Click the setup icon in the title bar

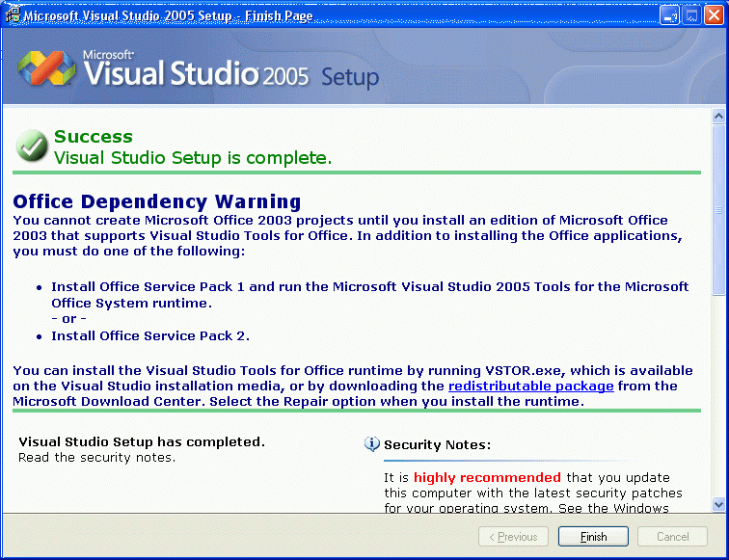13,15
